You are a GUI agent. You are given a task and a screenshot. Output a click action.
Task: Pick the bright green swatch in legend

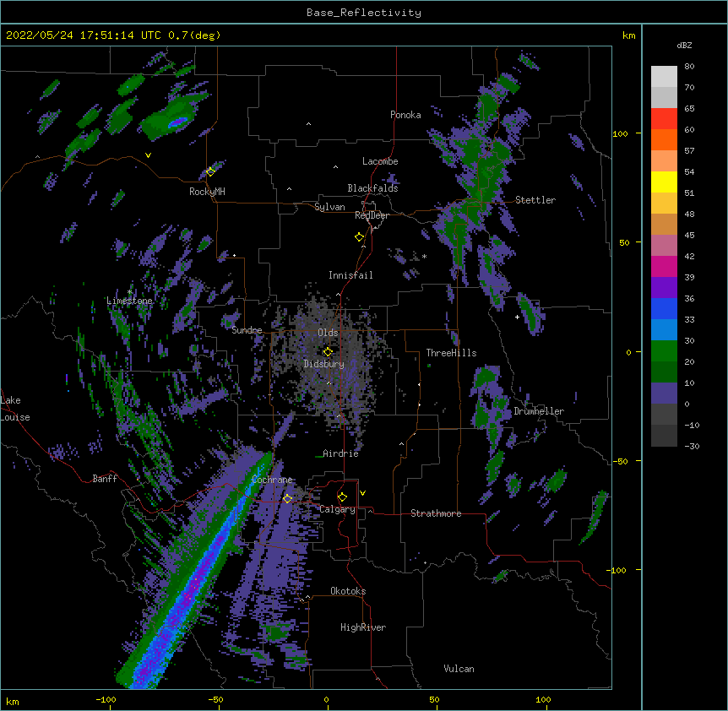664,351
